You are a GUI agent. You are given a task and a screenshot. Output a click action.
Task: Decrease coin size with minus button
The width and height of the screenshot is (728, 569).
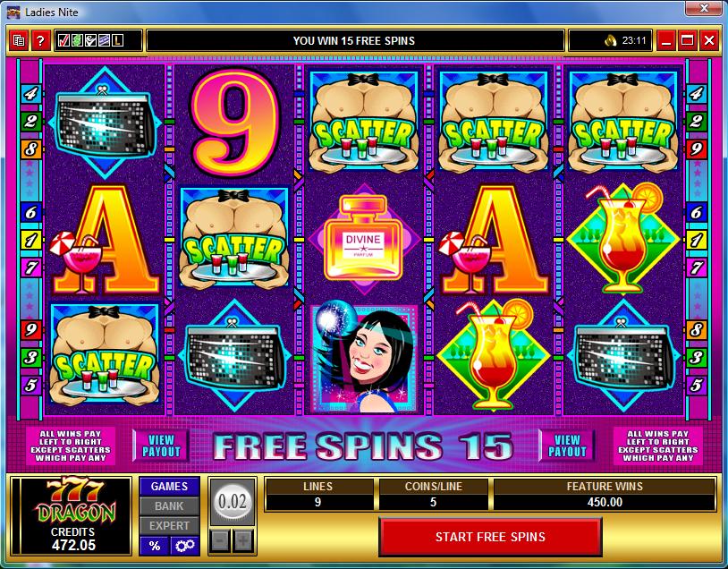click(221, 540)
